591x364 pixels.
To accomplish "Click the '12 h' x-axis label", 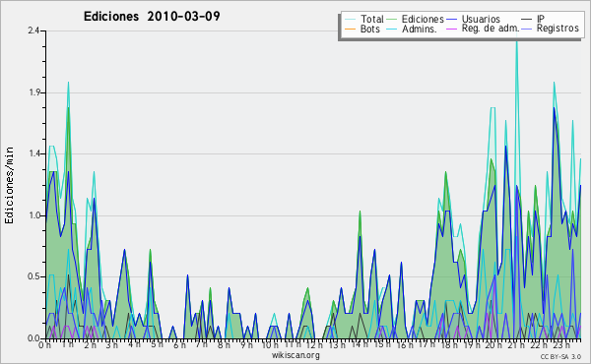I will point(314,344).
